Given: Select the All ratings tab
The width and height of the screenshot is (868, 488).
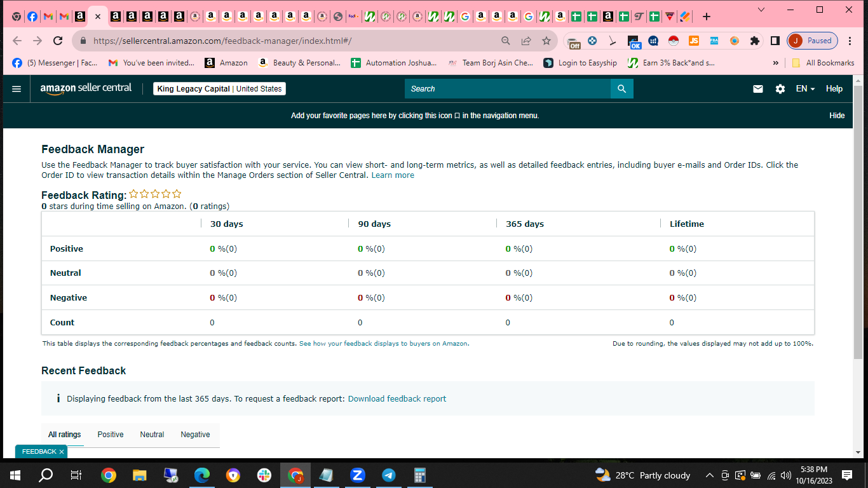Looking at the screenshot, I should pos(65,435).
